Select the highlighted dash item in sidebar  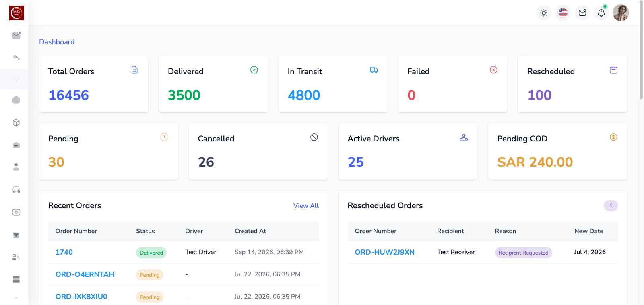click(16, 79)
